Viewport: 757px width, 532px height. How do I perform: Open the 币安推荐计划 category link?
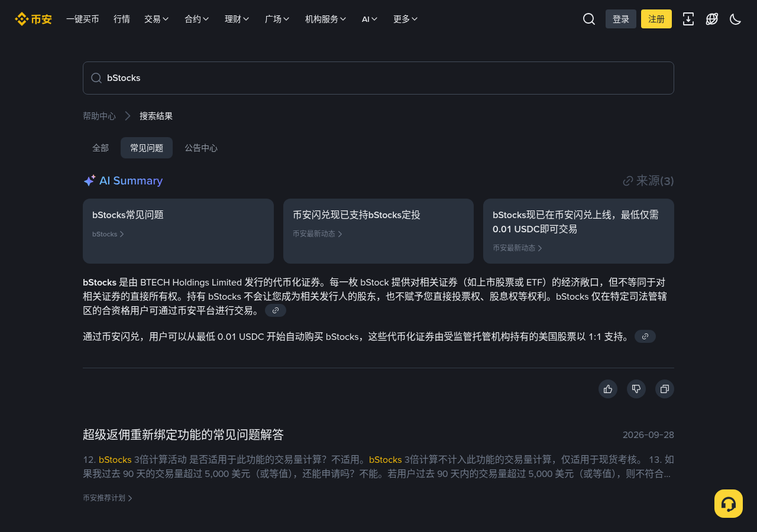(x=108, y=498)
